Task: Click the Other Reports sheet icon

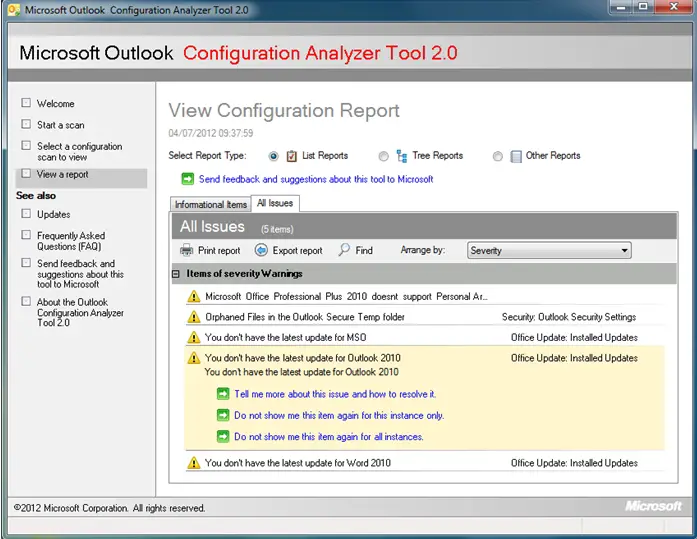Action: (516, 156)
